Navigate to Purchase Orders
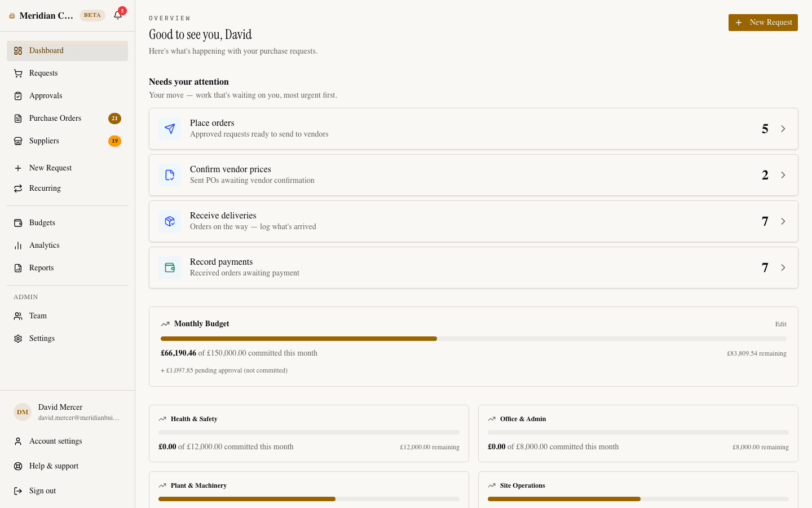Image resolution: width=812 pixels, height=508 pixels. point(67,119)
